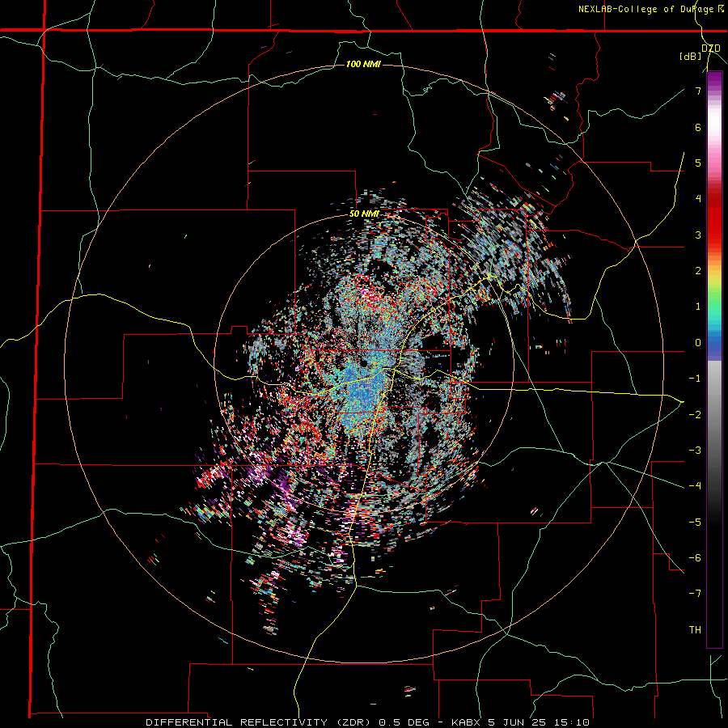Click the red band of the color bar
The height and width of the screenshot is (728, 728).
point(714,218)
